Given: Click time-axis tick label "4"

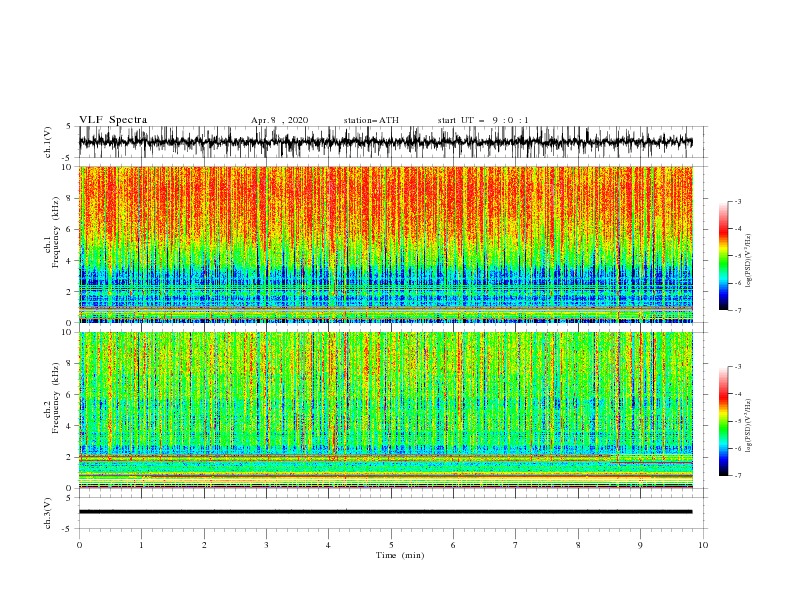Looking at the screenshot, I should pyautogui.click(x=328, y=545).
